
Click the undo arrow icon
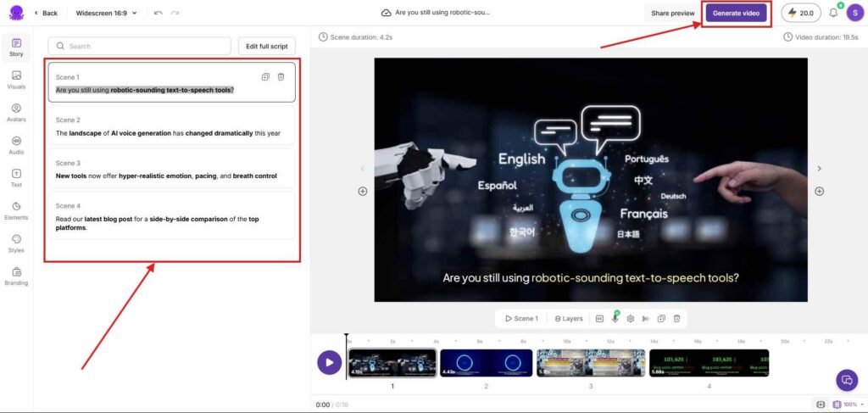pyautogui.click(x=159, y=13)
